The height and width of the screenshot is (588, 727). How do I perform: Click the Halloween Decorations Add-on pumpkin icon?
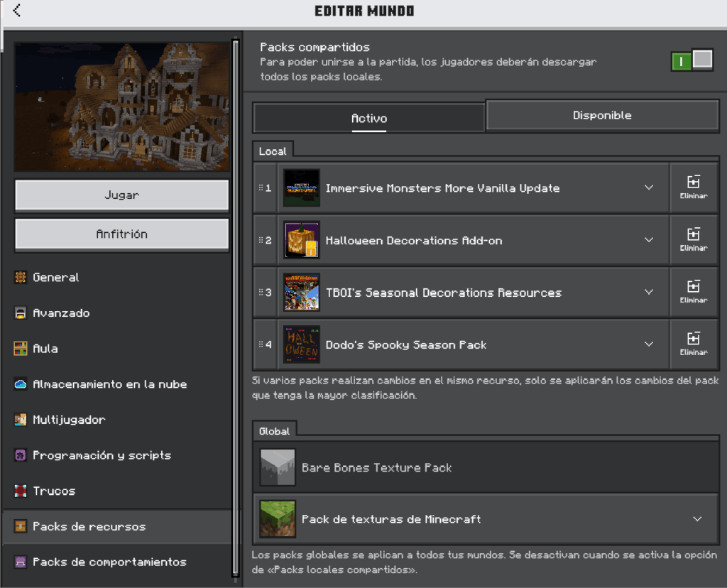[301, 240]
